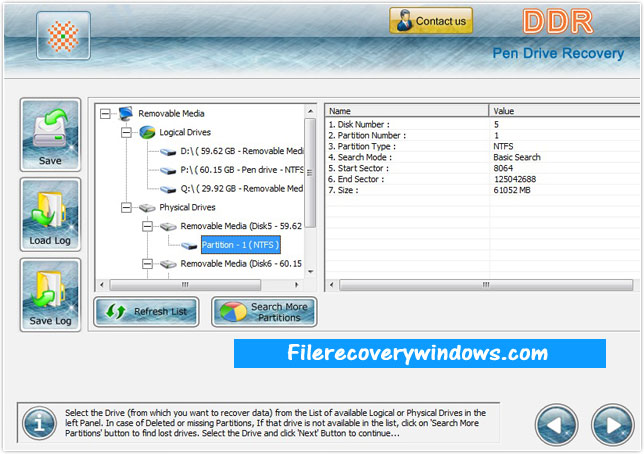Click details panel scroll left arrow
Viewport: 644px width, 454px height.
click(331, 284)
